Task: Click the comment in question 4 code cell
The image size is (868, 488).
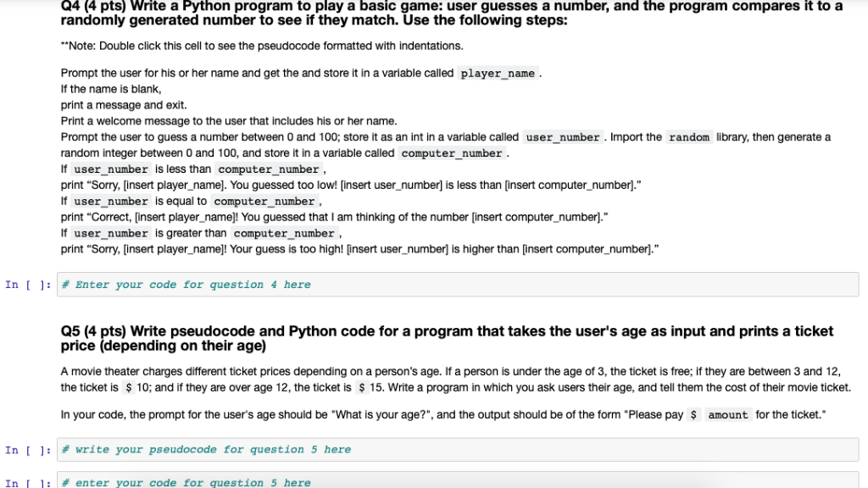Action: pos(183,285)
